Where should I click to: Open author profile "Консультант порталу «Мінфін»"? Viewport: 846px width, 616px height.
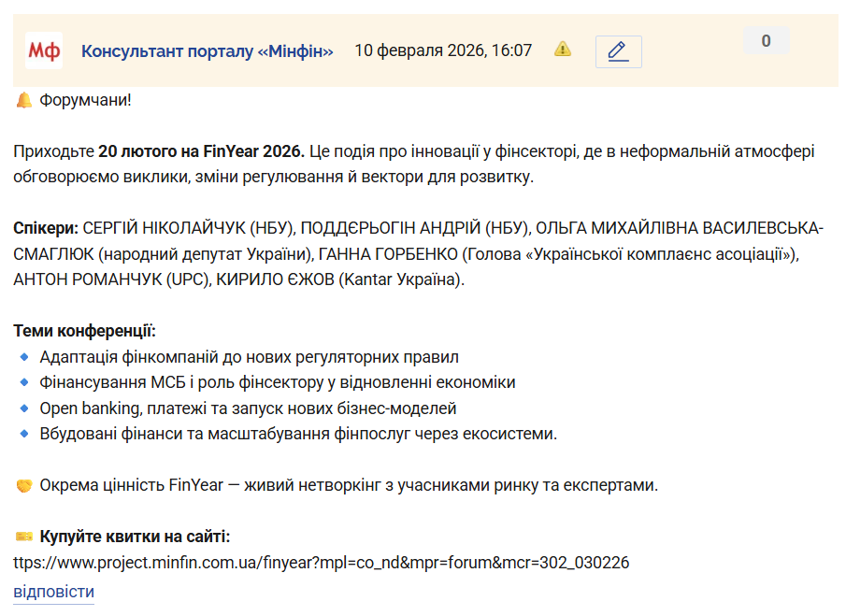(x=208, y=50)
